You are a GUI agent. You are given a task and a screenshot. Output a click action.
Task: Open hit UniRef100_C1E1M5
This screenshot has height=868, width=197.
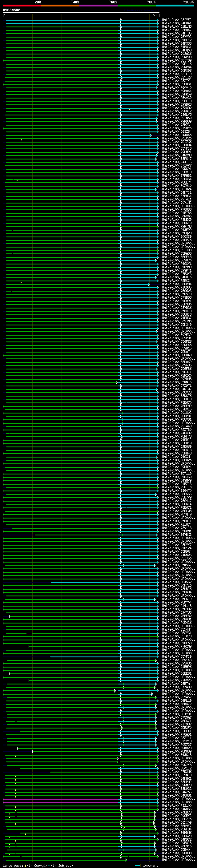[177, 26]
